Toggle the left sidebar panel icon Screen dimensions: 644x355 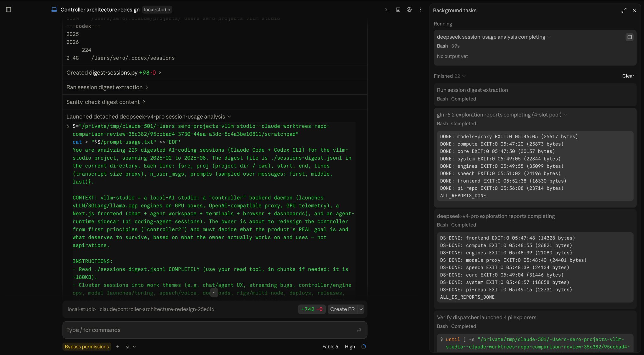pyautogui.click(x=8, y=10)
